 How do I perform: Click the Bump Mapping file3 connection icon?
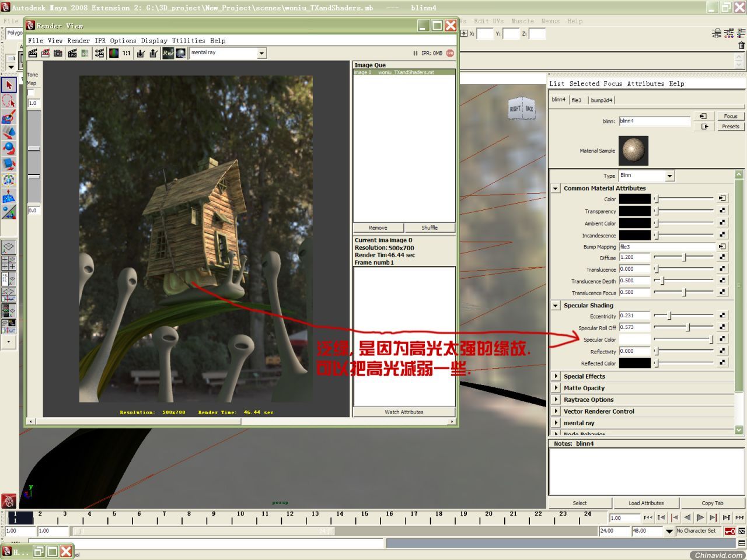[722, 247]
